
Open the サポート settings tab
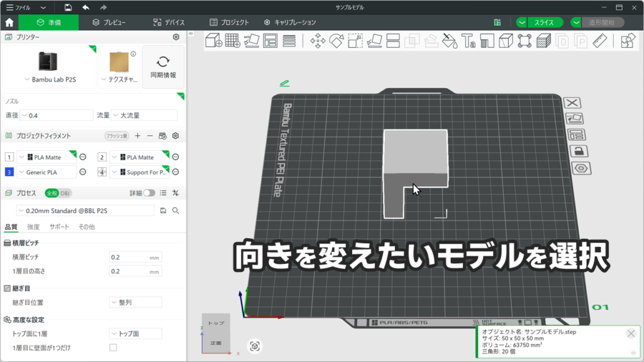(59, 227)
